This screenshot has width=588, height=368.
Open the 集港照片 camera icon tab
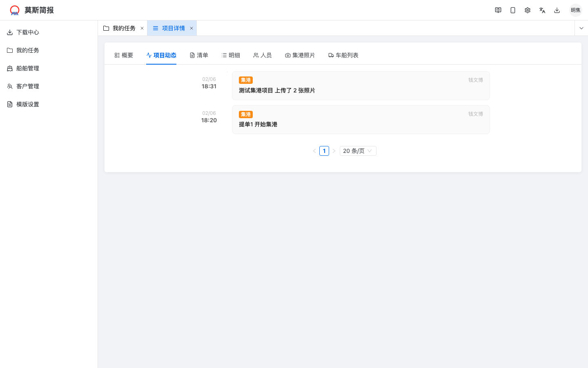(x=287, y=55)
